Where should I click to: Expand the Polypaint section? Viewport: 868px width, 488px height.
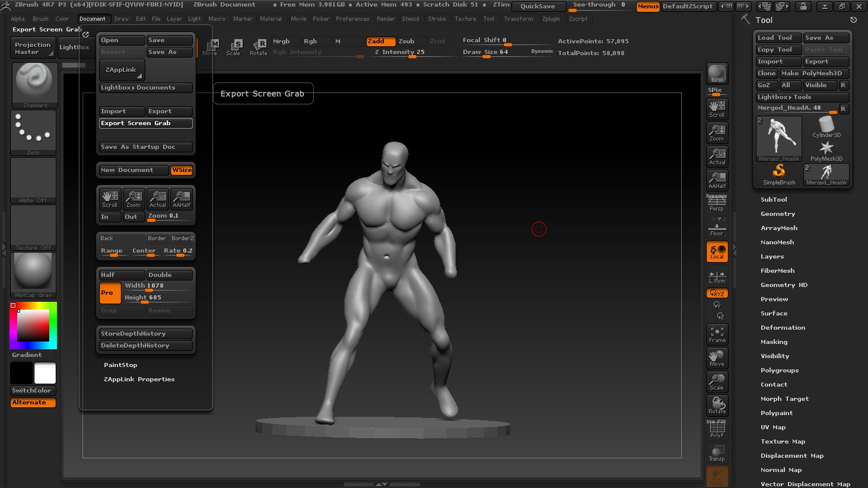777,413
